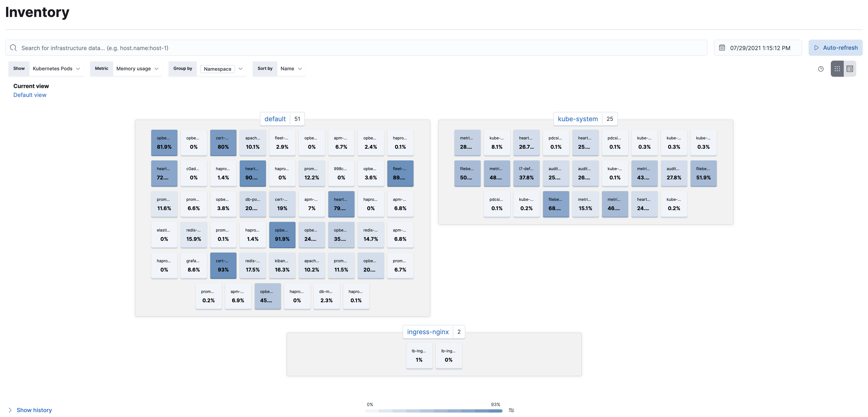Switch to table view in the view switcher
This screenshot has height=417, width=868.
850,69
